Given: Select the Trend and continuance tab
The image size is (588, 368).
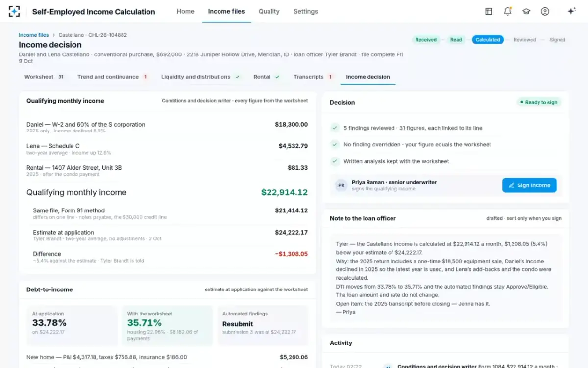Looking at the screenshot, I should 113,77.
